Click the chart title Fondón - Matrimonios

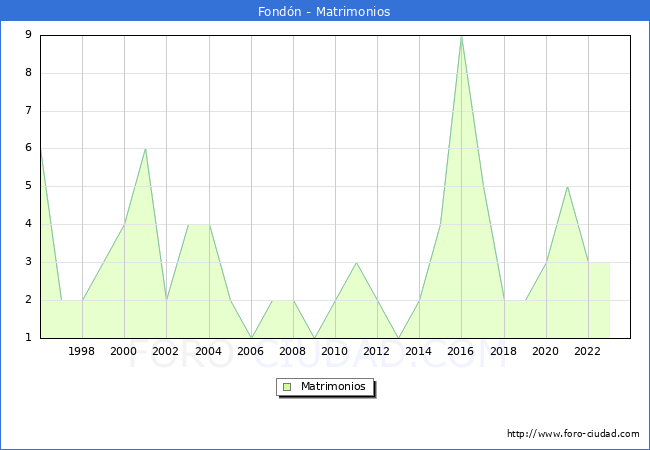(x=325, y=12)
